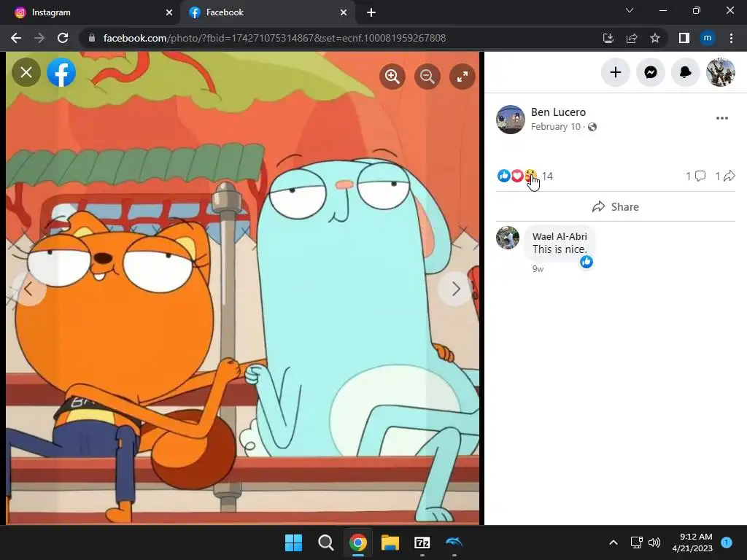Close the Instagram tab
The width and height of the screenshot is (747, 560).
click(169, 12)
